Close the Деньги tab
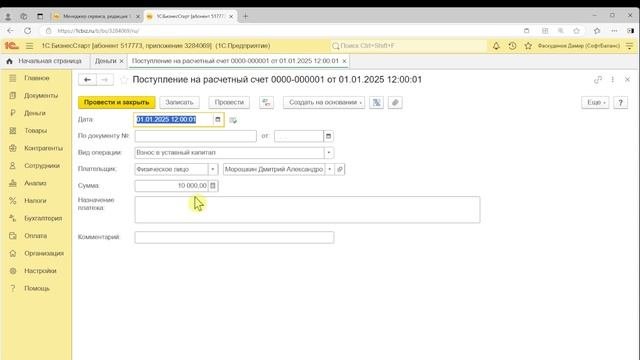 tap(121, 61)
